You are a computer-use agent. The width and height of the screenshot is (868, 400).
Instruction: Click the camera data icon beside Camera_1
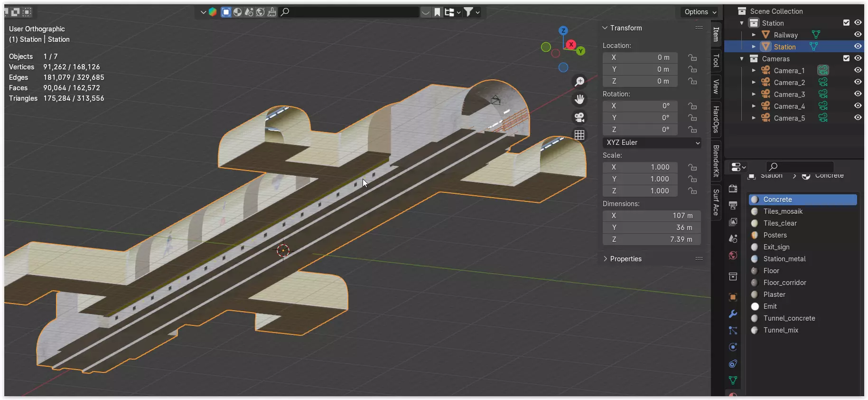(823, 70)
